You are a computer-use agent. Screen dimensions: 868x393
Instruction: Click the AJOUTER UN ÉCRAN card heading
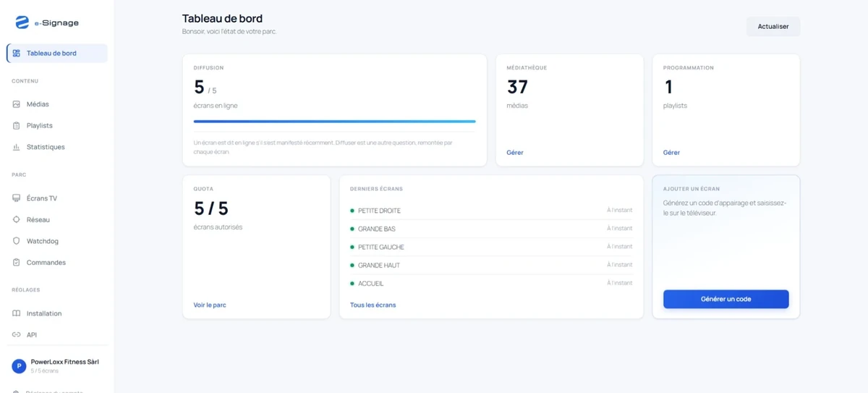[x=692, y=189]
